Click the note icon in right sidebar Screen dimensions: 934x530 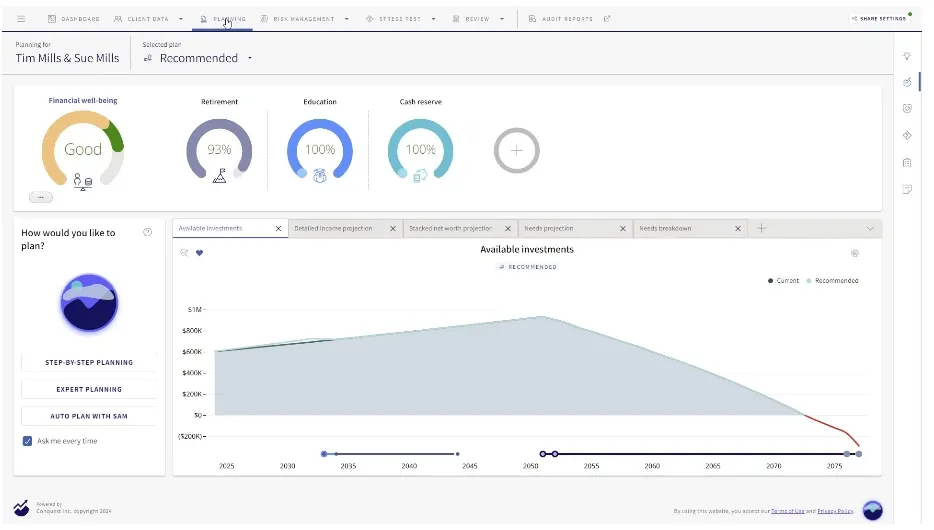pos(907,189)
